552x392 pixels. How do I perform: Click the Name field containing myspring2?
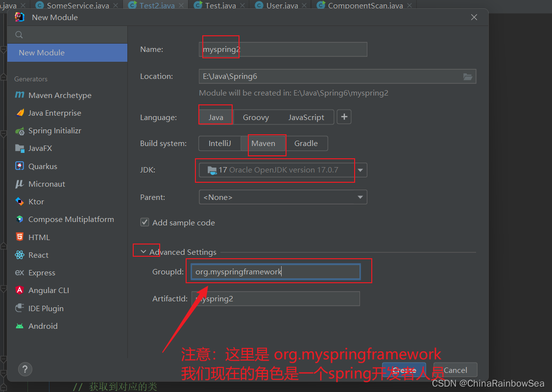point(283,49)
